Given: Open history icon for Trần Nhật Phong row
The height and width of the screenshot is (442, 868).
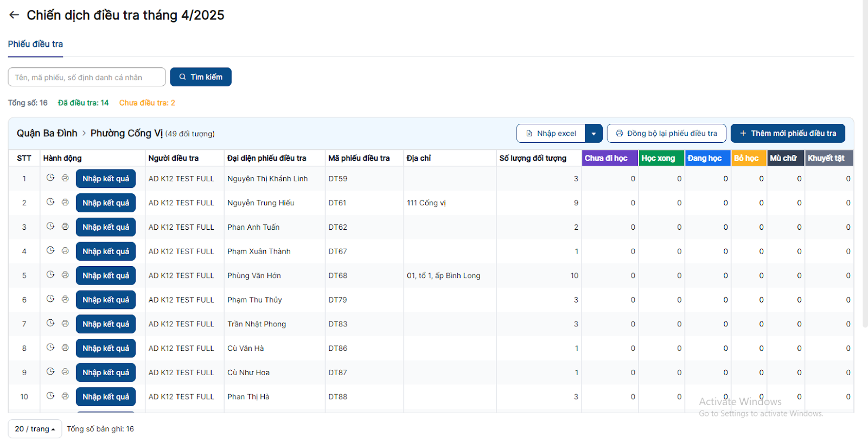Looking at the screenshot, I should [50, 323].
